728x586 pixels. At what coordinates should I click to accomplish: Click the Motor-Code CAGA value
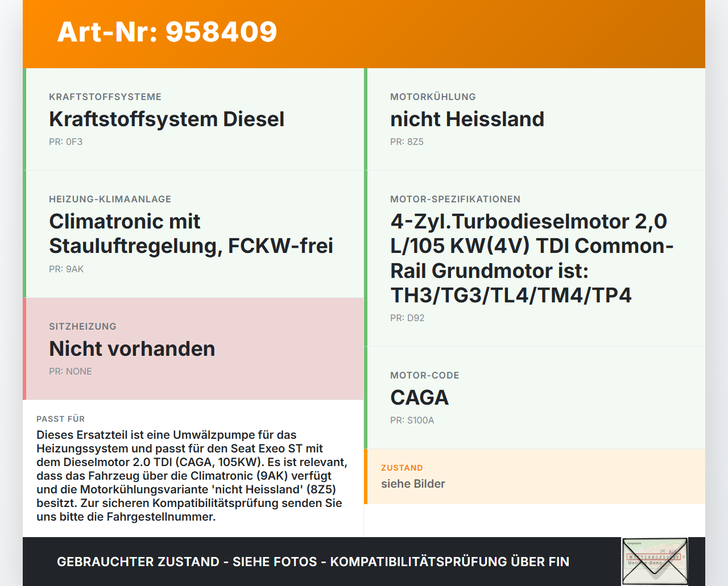coord(419,397)
